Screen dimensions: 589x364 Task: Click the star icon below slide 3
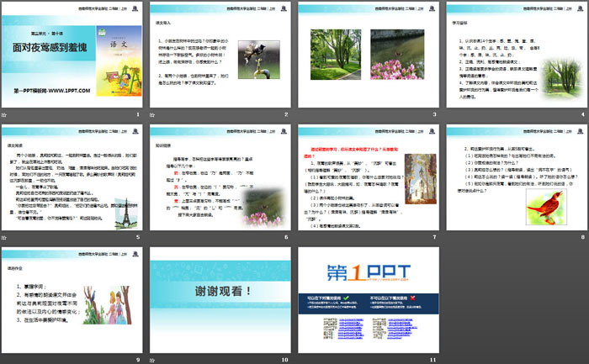pos(301,114)
